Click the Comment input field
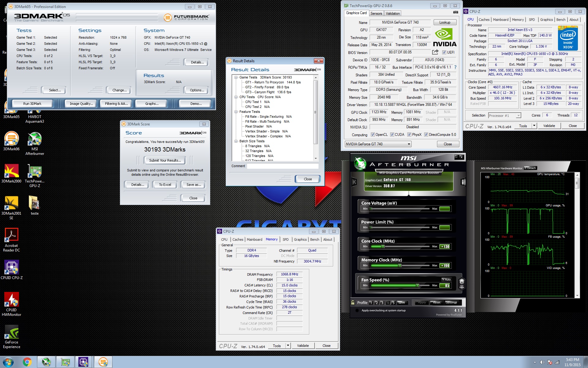Viewport: 588px width, 368px height. click(x=283, y=166)
